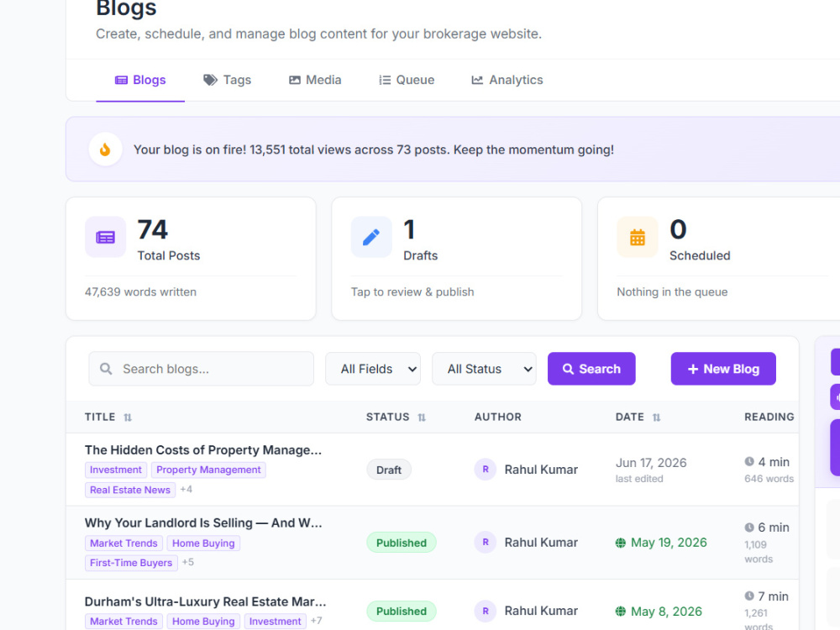This screenshot has height=630, width=840.
Task: Open the Tags tab
Action: (227, 80)
